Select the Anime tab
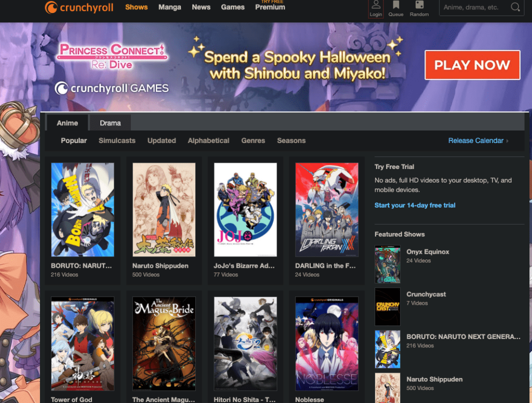This screenshot has height=403, width=532. point(68,123)
